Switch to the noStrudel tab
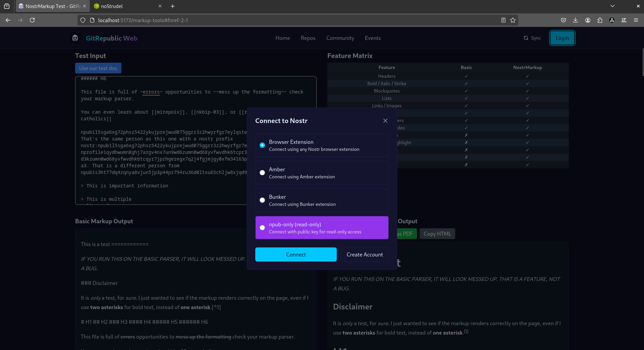Image resolution: width=644 pixels, height=350 pixels. [x=127, y=6]
